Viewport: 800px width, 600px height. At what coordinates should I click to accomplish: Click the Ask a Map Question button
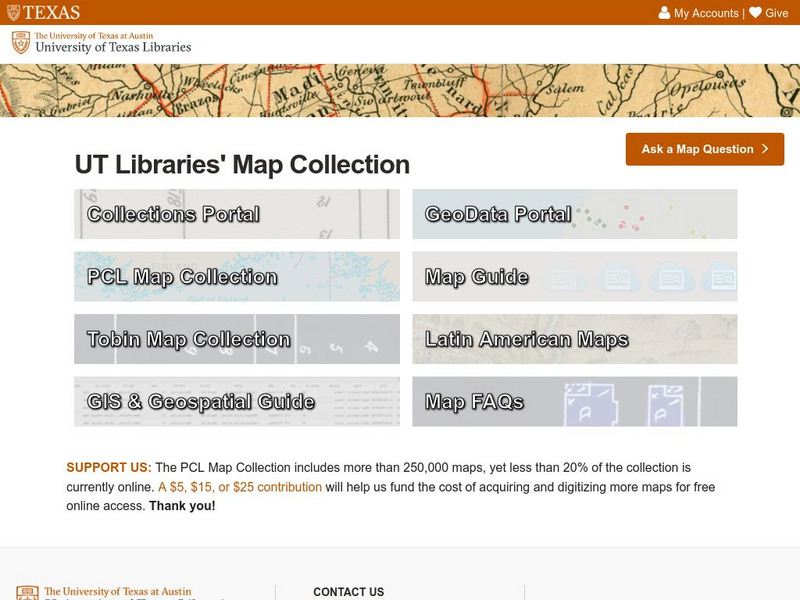tap(705, 149)
